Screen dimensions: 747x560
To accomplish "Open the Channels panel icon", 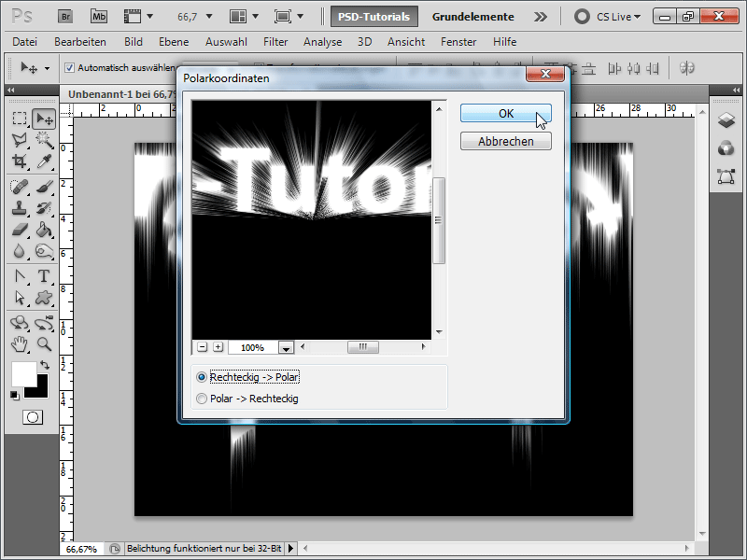I will tap(726, 148).
